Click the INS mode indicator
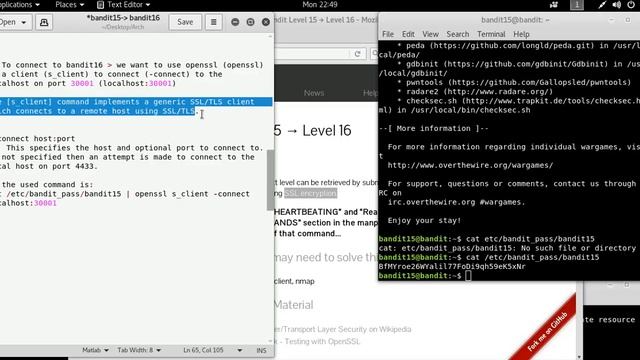 pyautogui.click(x=261, y=350)
